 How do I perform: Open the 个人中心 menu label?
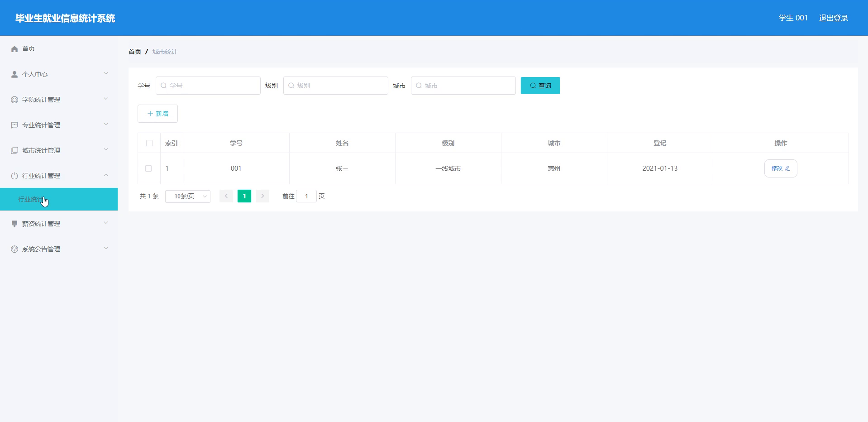tap(35, 74)
